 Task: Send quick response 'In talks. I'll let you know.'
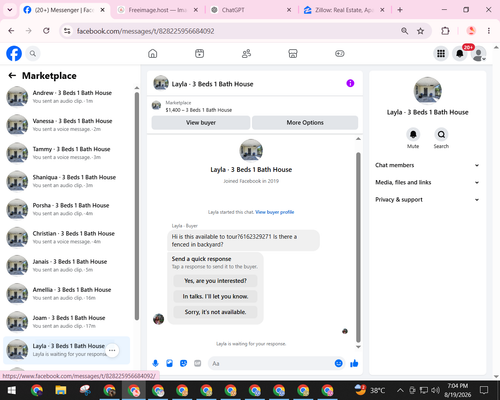coord(215,296)
